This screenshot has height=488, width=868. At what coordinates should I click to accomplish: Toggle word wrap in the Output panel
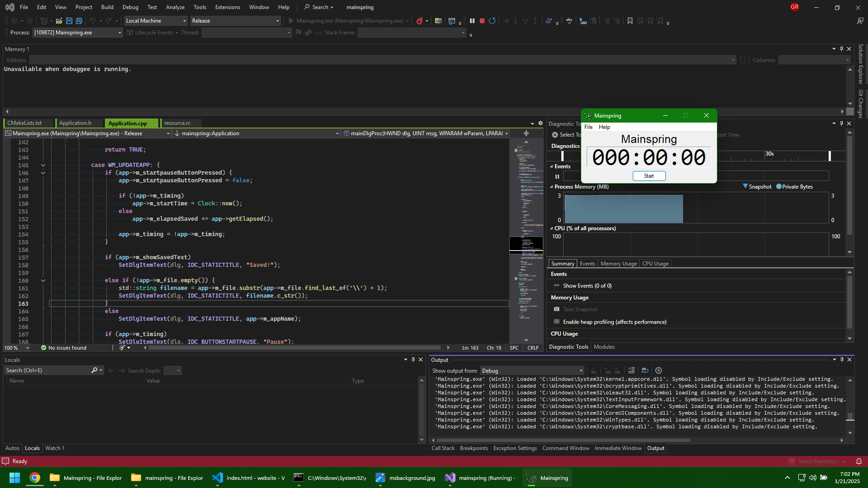(645, 370)
